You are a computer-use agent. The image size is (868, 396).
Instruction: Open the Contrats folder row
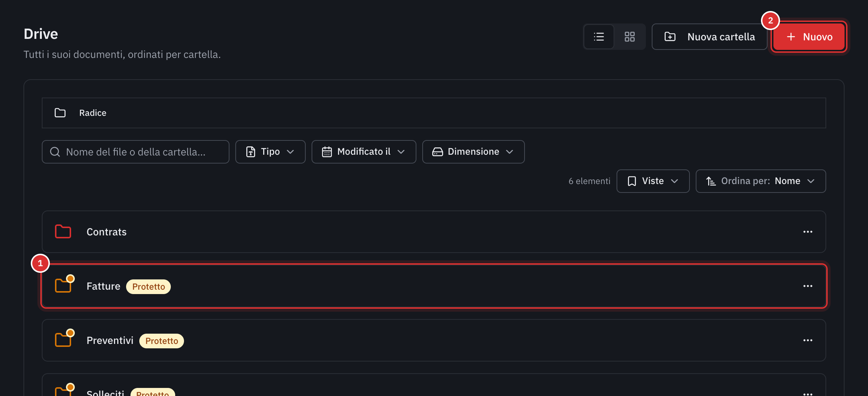tap(434, 232)
